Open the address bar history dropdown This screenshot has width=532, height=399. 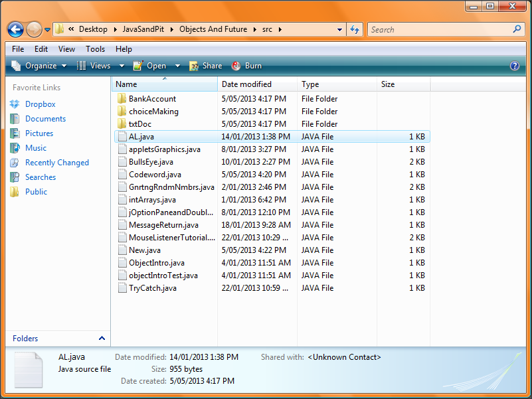pyautogui.click(x=339, y=30)
